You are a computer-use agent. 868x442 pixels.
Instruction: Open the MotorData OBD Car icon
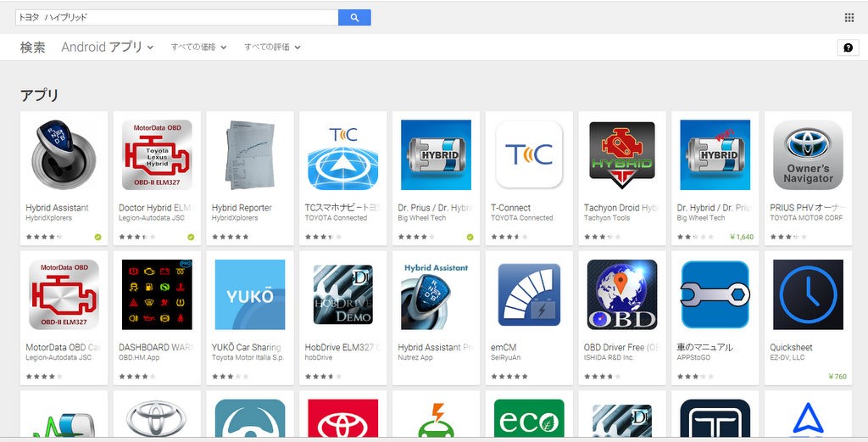[x=64, y=294]
